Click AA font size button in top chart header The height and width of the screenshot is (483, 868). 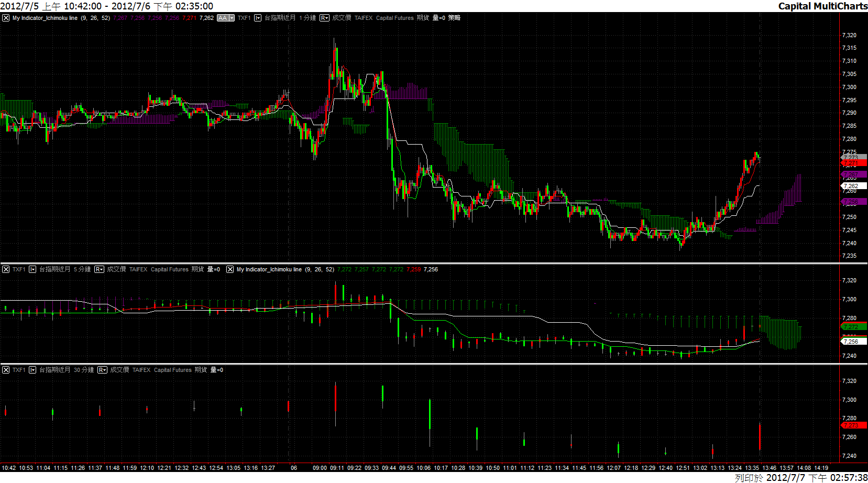tap(223, 18)
